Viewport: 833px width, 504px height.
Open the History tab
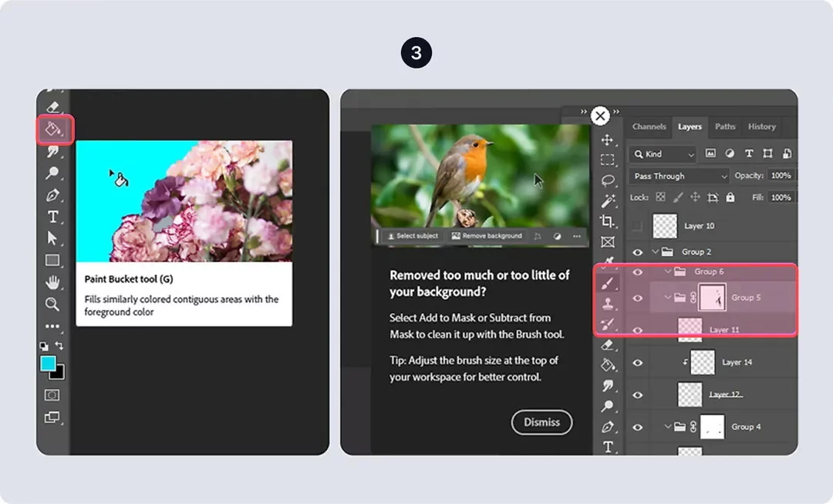[x=761, y=126]
